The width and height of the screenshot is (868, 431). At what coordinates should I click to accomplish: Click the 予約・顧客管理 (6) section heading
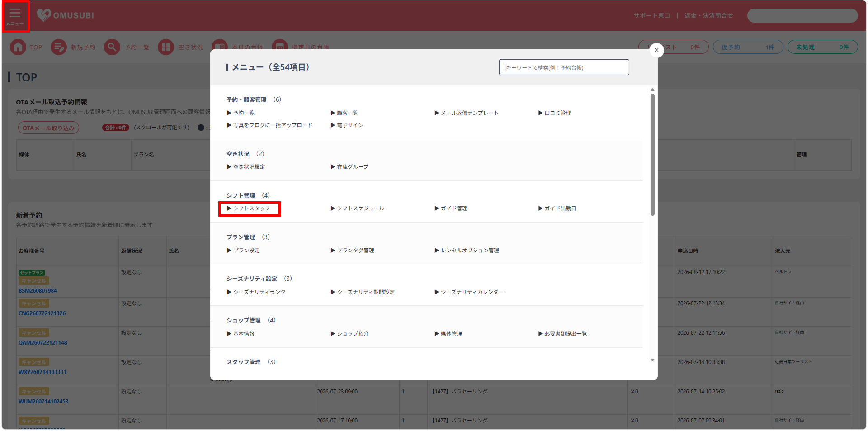click(x=254, y=99)
